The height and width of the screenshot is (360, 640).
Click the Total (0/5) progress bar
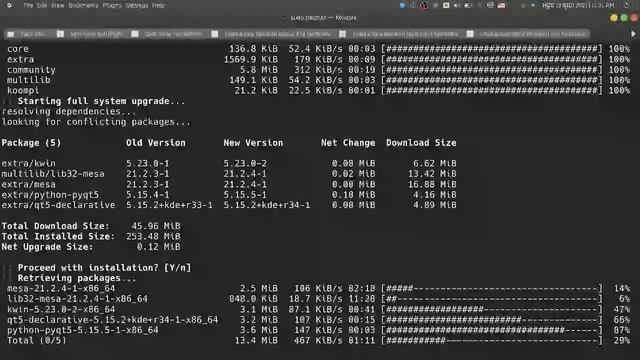click(492, 340)
